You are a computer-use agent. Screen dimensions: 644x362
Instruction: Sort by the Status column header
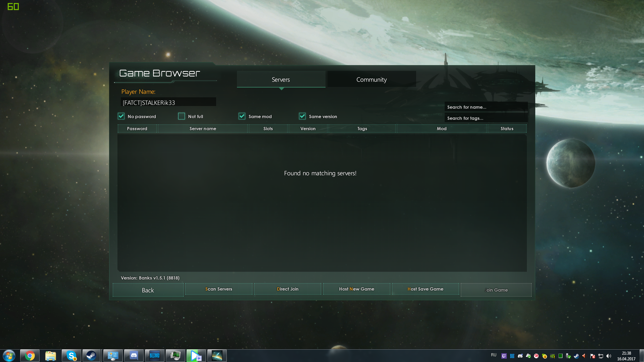click(x=507, y=128)
